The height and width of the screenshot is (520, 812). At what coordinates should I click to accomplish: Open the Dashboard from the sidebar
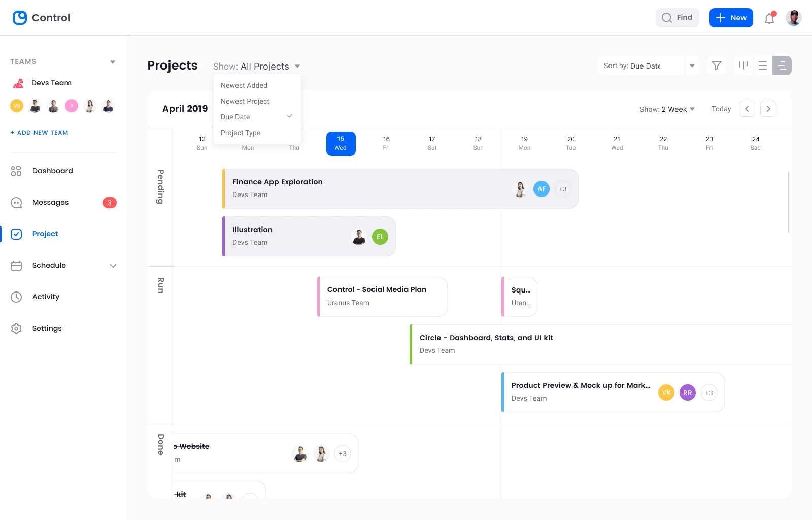click(x=52, y=171)
